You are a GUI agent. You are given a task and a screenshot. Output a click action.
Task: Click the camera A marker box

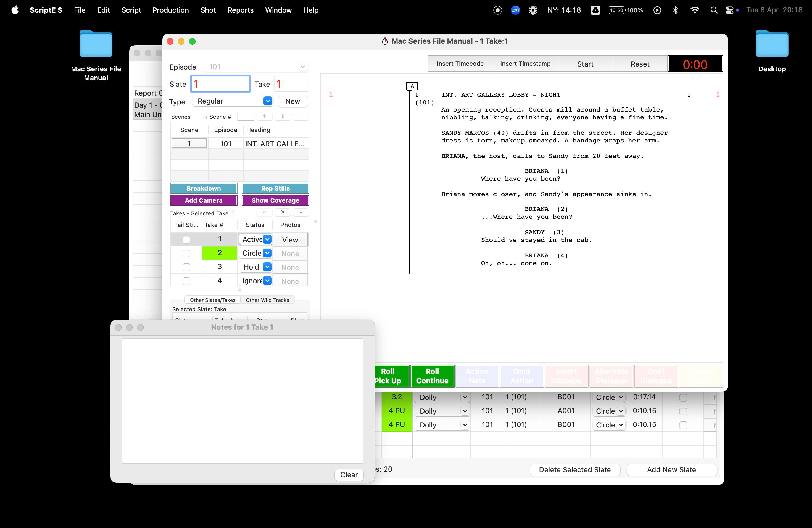pos(412,86)
